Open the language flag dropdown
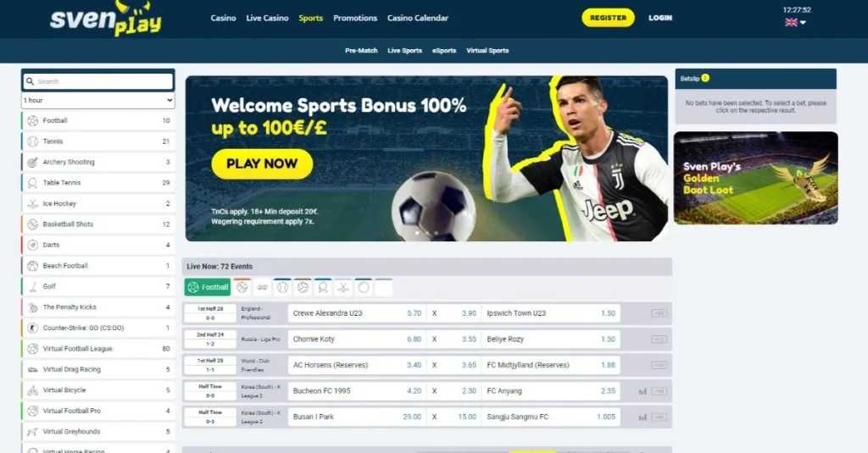868x453 pixels. tap(795, 23)
